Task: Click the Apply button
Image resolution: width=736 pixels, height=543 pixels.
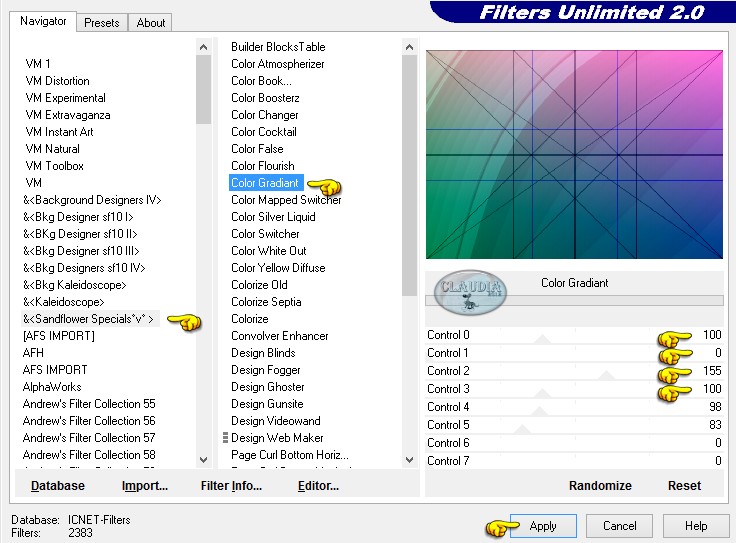Action: [543, 526]
